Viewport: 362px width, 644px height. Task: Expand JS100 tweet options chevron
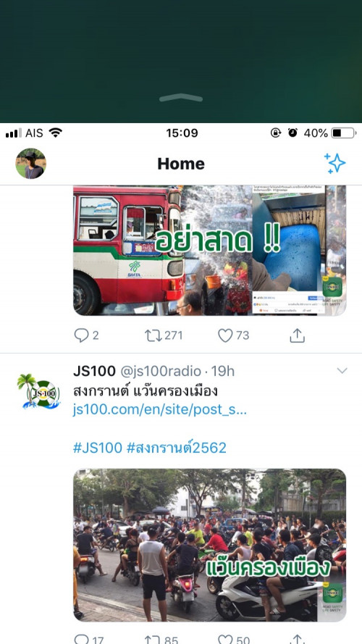(342, 370)
